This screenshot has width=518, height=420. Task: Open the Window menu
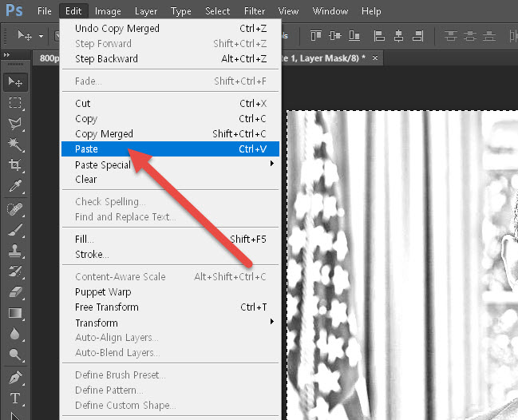coord(330,11)
